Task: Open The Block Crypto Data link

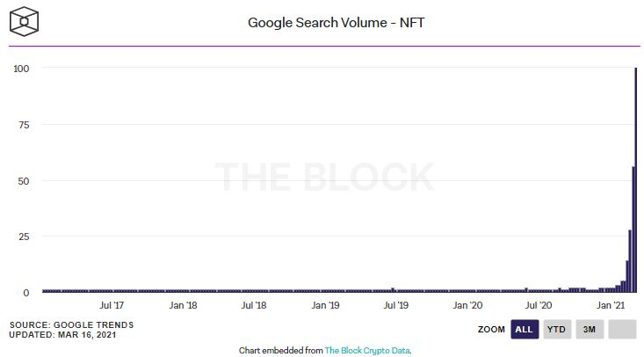Action: pos(367,350)
